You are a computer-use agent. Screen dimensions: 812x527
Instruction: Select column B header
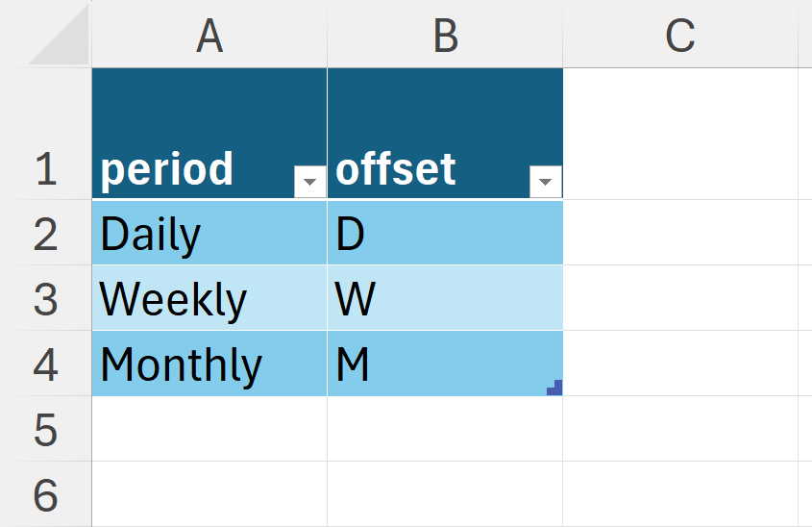(x=445, y=36)
